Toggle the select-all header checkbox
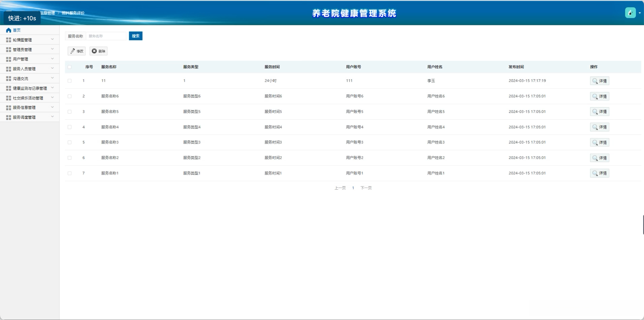 (70, 67)
